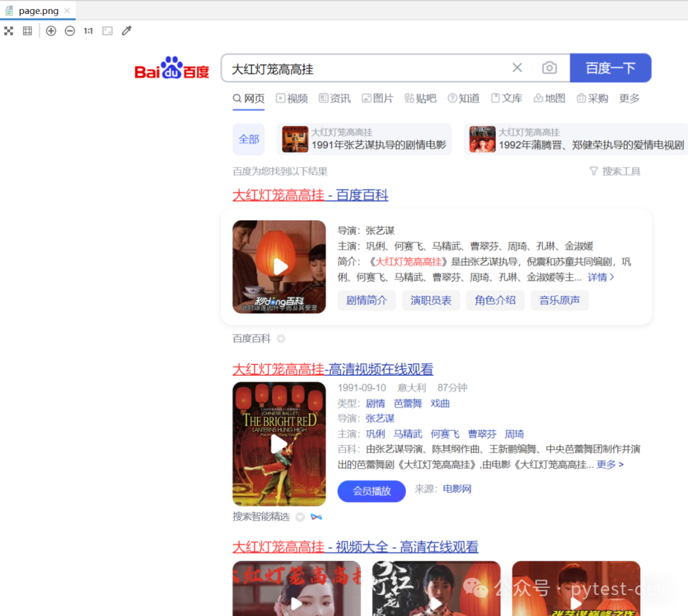Open 大红灯笼高高挂-高清视频在线观看 link
688x616 pixels.
(x=333, y=369)
